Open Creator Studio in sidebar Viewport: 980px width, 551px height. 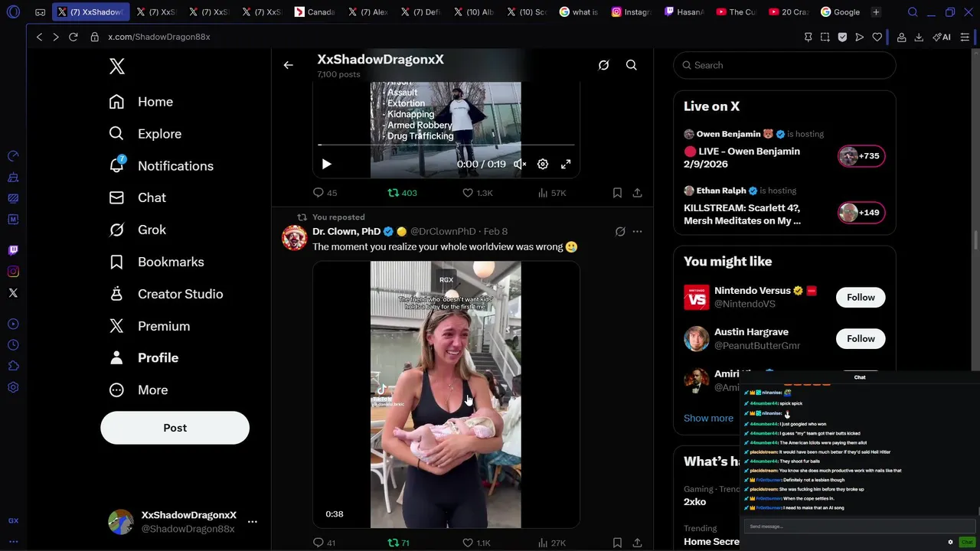tap(166, 294)
